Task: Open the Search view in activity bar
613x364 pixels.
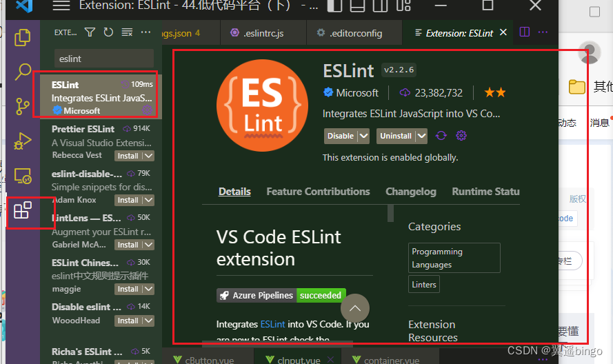Action: click(22, 72)
